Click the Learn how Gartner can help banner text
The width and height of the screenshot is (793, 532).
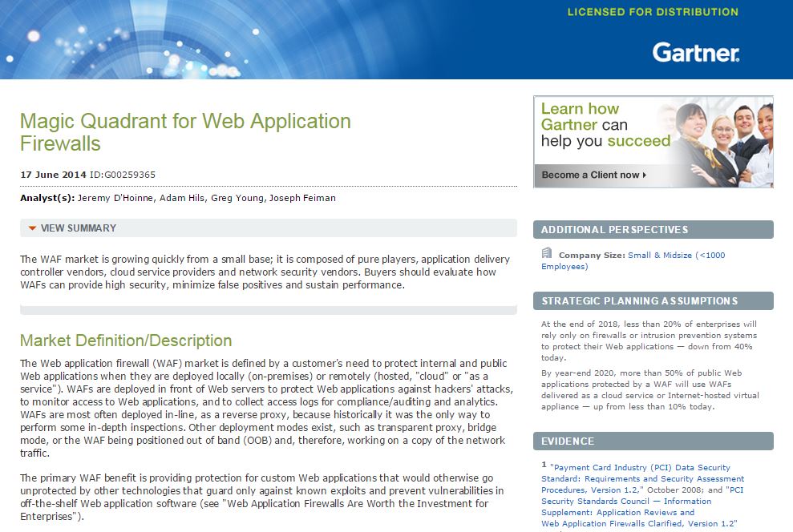605,125
